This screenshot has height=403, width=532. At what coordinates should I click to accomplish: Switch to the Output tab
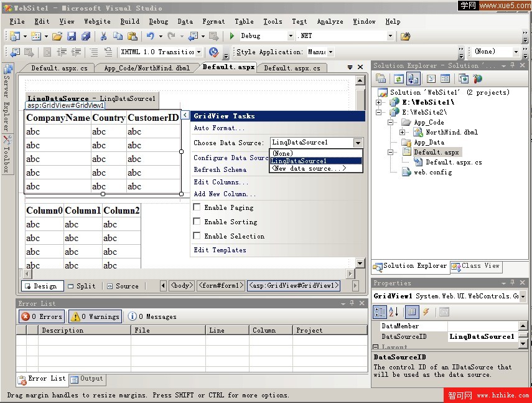click(87, 379)
